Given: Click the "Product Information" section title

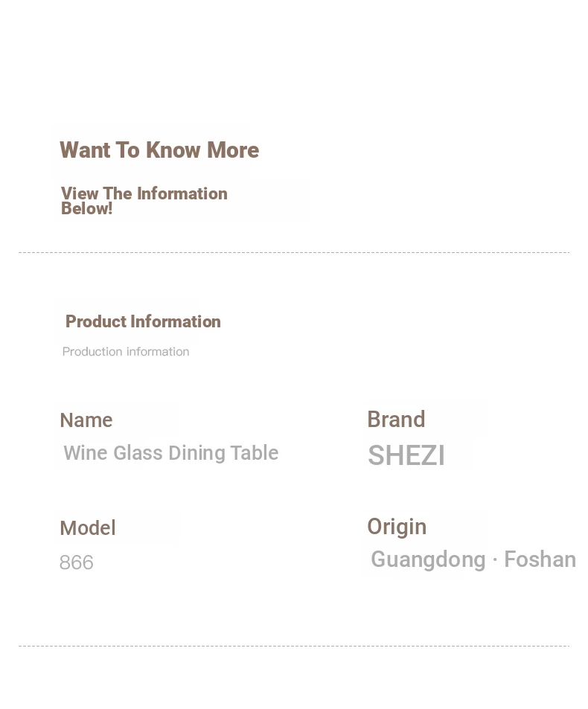Looking at the screenshot, I should click(143, 321).
